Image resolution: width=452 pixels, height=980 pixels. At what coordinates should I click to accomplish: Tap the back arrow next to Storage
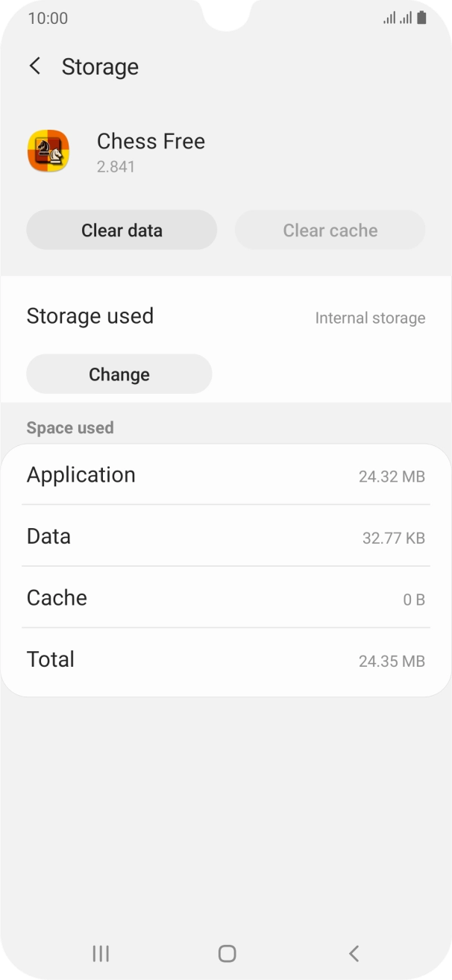pyautogui.click(x=35, y=66)
